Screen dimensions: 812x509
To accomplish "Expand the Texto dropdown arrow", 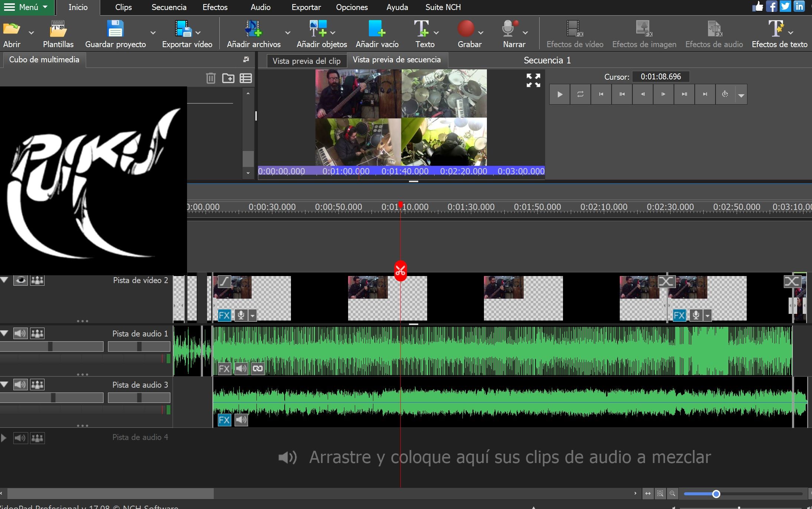I will (x=436, y=33).
